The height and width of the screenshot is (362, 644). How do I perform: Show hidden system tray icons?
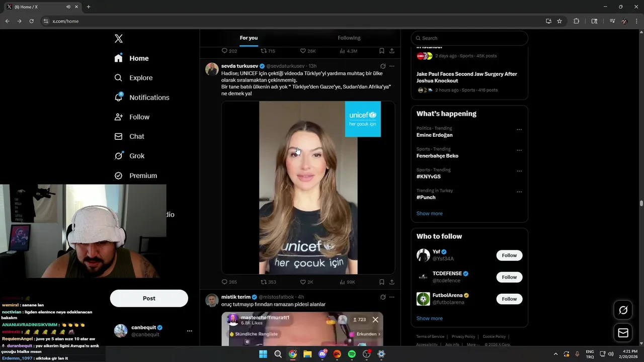click(x=555, y=354)
